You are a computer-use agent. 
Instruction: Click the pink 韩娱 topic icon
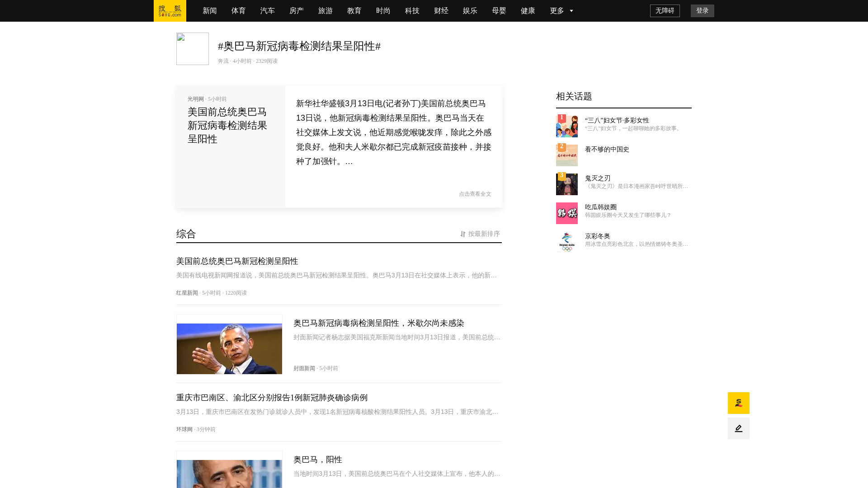(x=567, y=213)
